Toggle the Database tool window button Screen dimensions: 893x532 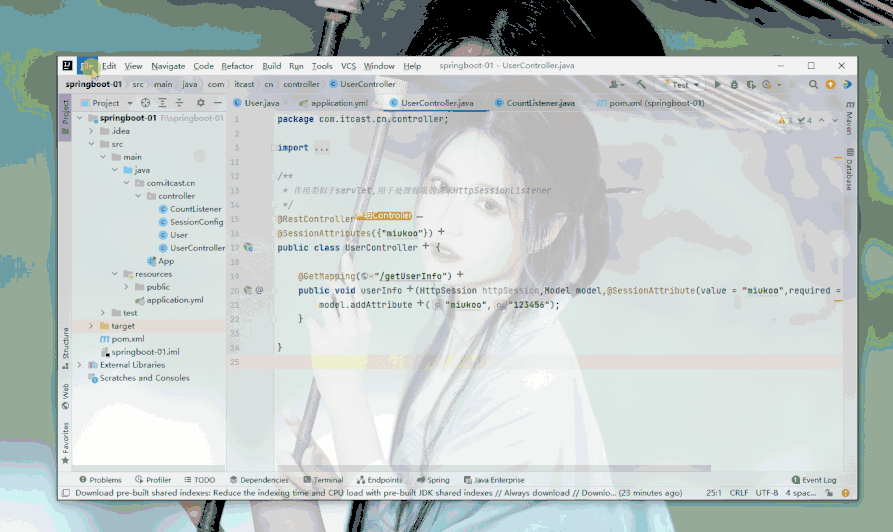click(x=849, y=170)
